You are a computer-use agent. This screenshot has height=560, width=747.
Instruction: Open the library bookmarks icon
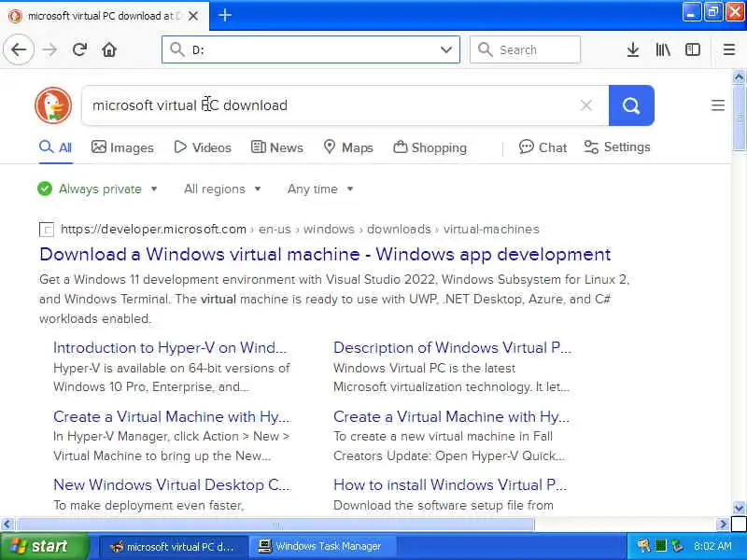(x=663, y=49)
